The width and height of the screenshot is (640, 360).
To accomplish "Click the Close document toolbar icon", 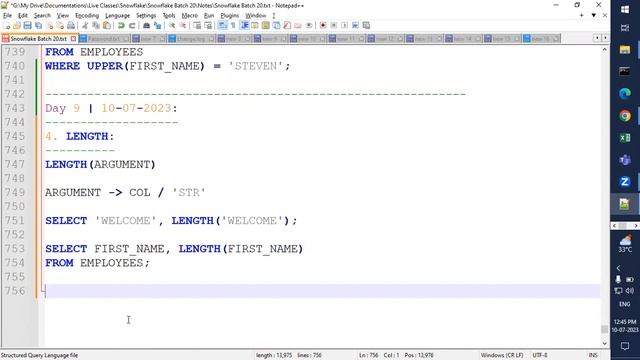I will pos(50,25).
